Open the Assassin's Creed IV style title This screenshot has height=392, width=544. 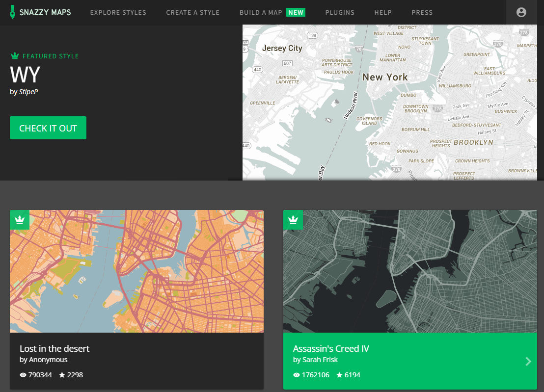click(331, 348)
